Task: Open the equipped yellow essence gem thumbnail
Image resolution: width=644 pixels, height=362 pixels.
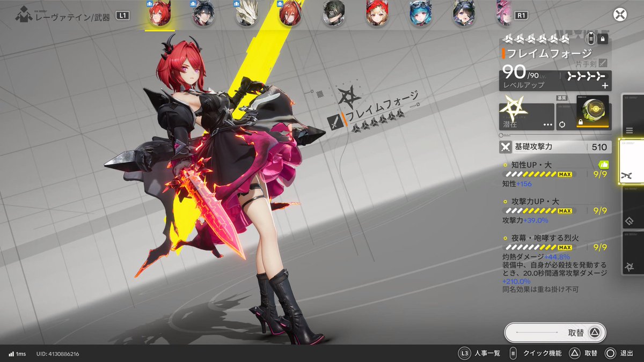Action: [x=592, y=113]
